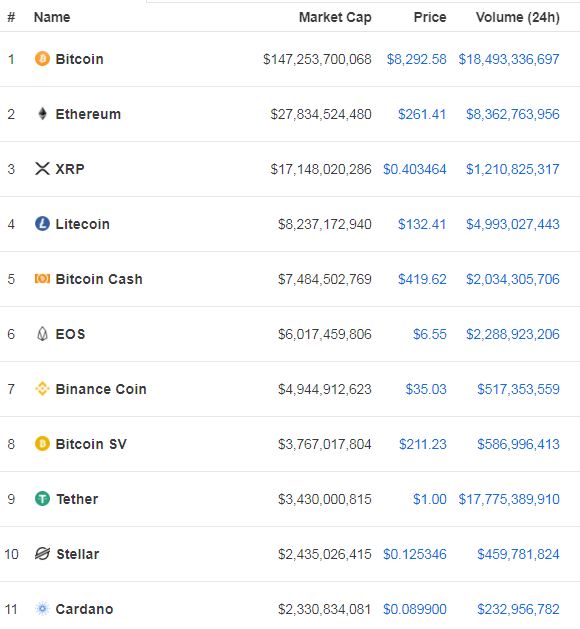Click the blue Litecoin icon

[x=42, y=224]
